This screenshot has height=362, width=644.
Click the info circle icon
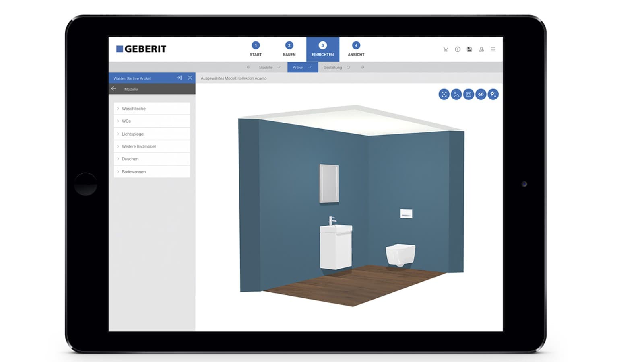click(458, 49)
